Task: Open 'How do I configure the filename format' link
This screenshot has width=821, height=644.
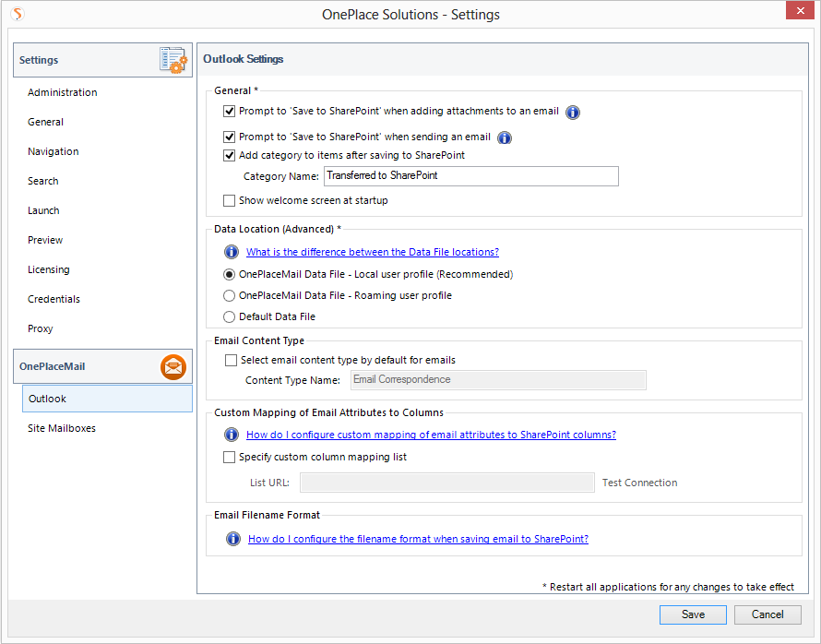Action: point(418,539)
